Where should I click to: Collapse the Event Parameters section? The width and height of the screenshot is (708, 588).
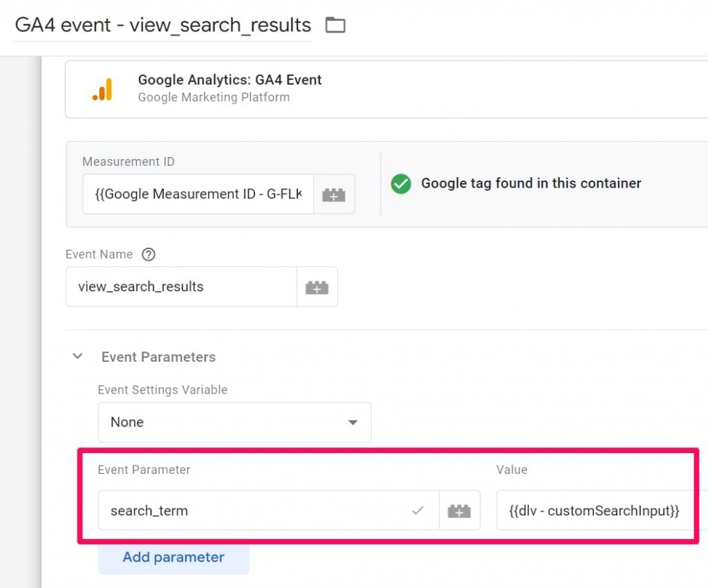tap(77, 357)
